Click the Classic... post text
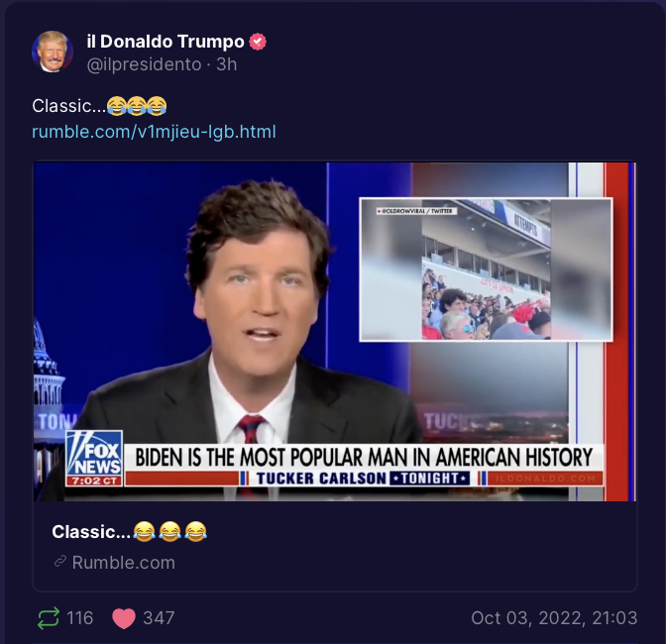 (x=99, y=106)
